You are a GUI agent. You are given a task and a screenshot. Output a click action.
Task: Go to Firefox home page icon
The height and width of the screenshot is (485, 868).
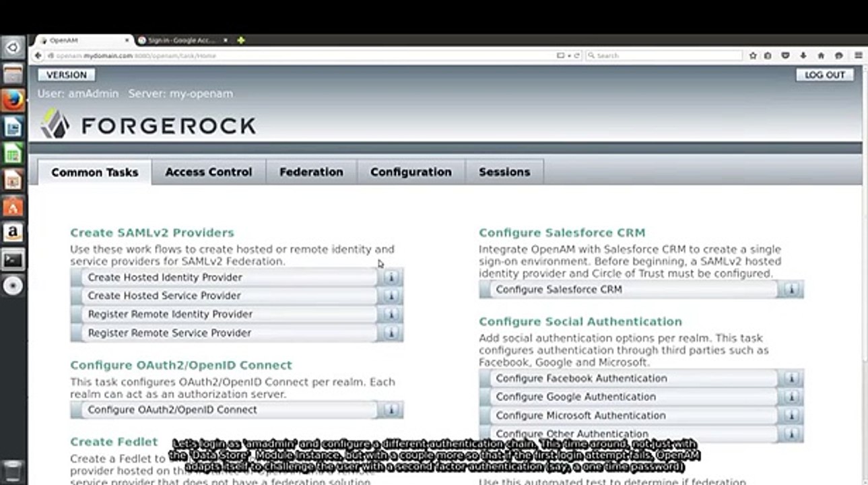click(821, 56)
